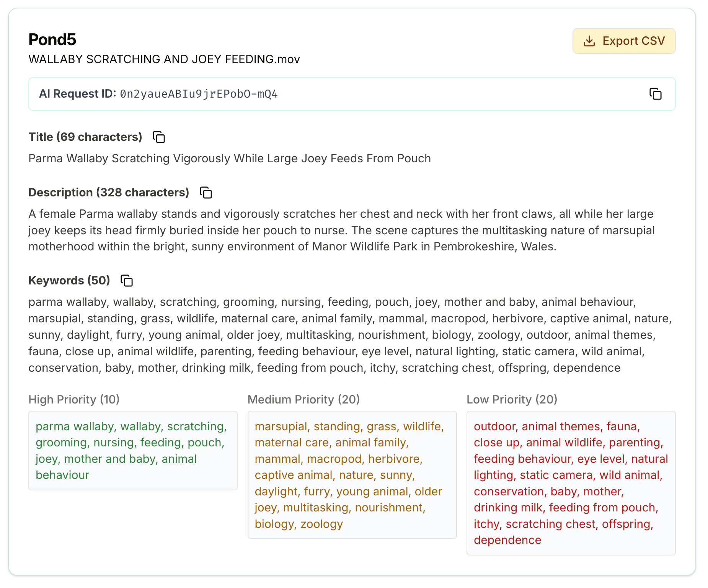The width and height of the screenshot is (708, 588).
Task: Export metadata as CSV
Action: pyautogui.click(x=624, y=41)
